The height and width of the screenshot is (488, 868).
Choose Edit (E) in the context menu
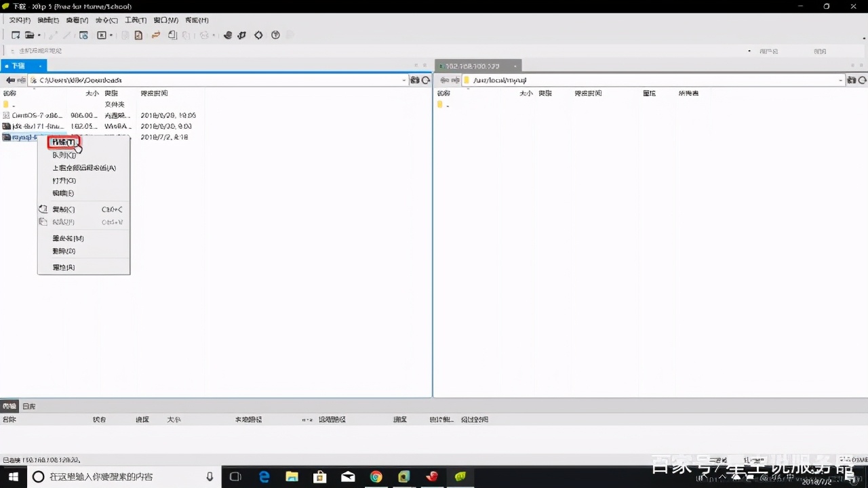pos(64,193)
